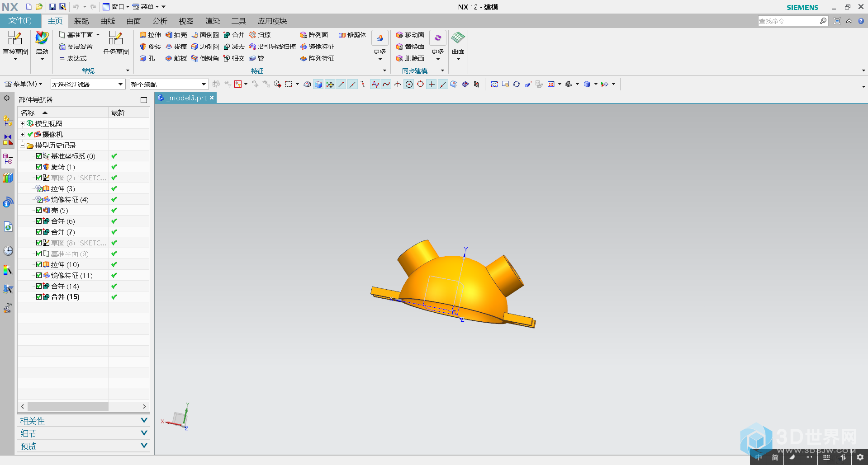Uncheck the 合并 (15) checkbox
The width and height of the screenshot is (868, 465).
pyautogui.click(x=39, y=297)
